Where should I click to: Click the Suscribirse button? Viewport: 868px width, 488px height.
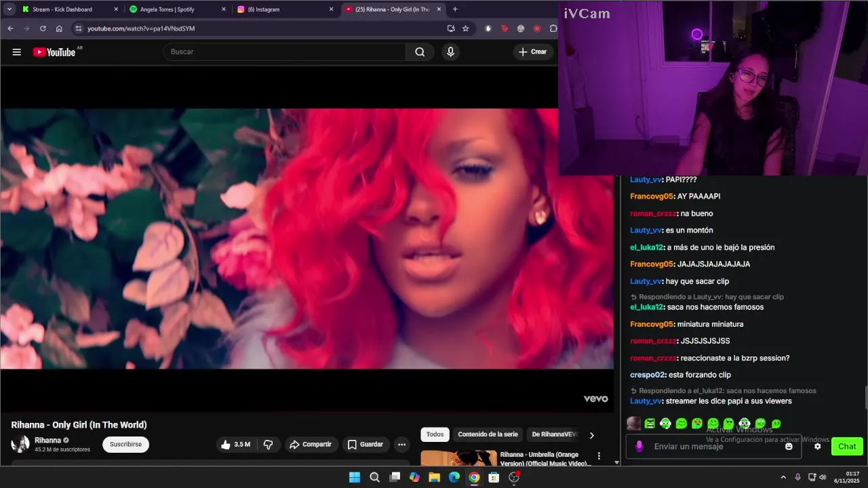125,445
